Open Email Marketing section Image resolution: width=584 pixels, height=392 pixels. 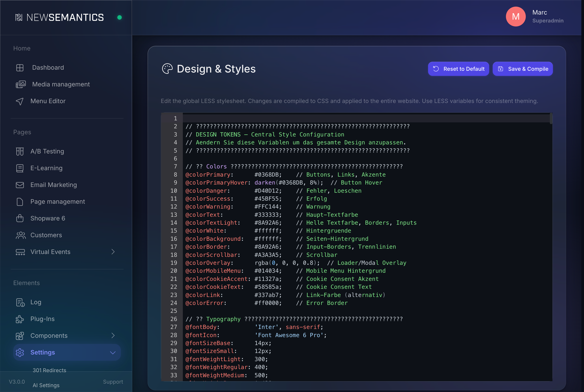coord(54,185)
